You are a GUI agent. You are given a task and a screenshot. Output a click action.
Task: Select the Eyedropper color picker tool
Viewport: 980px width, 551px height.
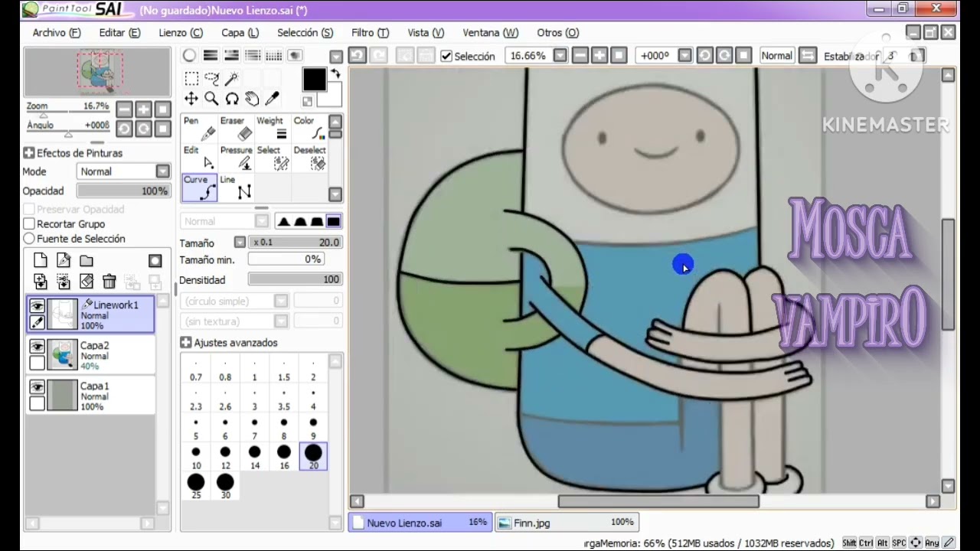click(x=271, y=99)
